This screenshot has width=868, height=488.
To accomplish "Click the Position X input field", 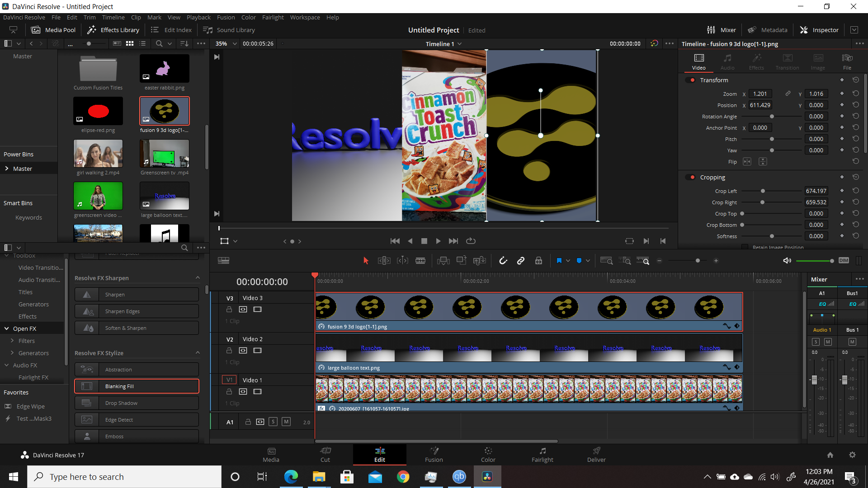I will [x=760, y=105].
